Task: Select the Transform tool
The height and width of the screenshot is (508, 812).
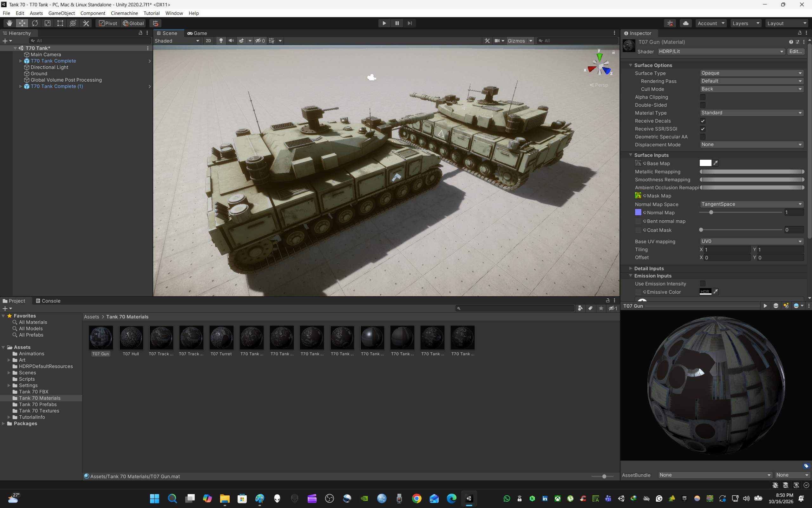Action: 73,23
